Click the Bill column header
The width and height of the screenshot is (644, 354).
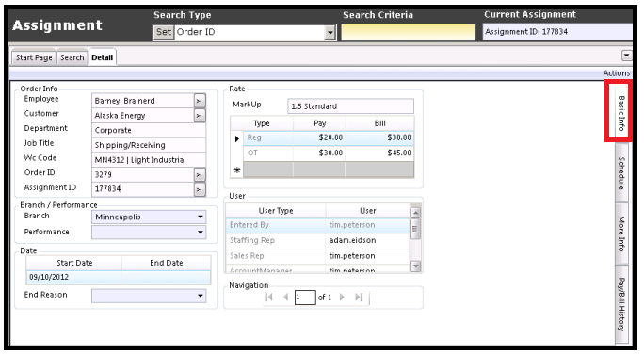point(380,123)
